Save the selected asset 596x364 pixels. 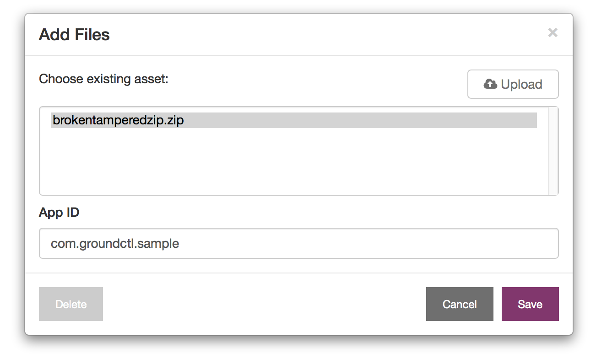(530, 304)
